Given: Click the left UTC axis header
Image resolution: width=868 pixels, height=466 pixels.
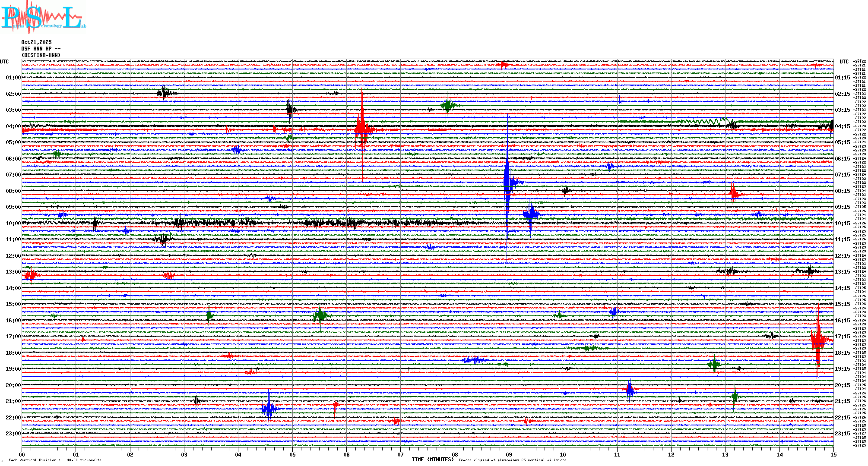Looking at the screenshot, I should [4, 62].
